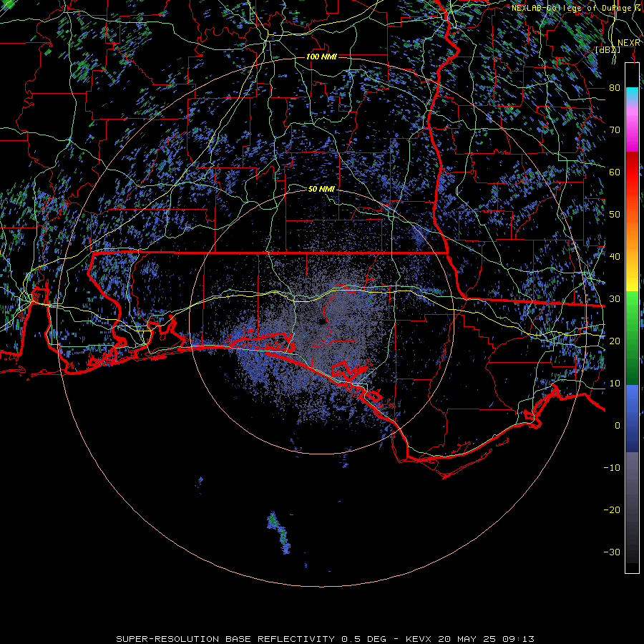Viewport: 644px width, 644px height.
Task: Click the 50 value on dBZ scale
Action: [x=615, y=215]
